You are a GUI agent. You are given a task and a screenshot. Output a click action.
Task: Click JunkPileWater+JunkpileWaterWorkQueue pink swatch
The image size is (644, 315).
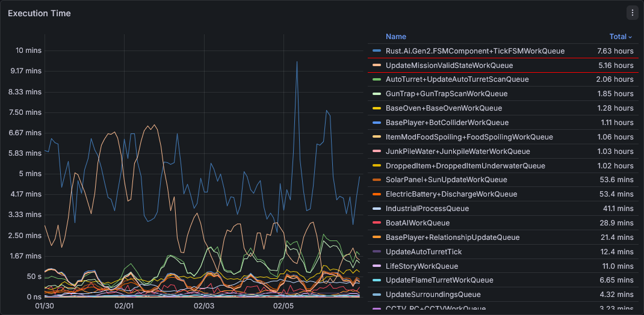pos(377,151)
